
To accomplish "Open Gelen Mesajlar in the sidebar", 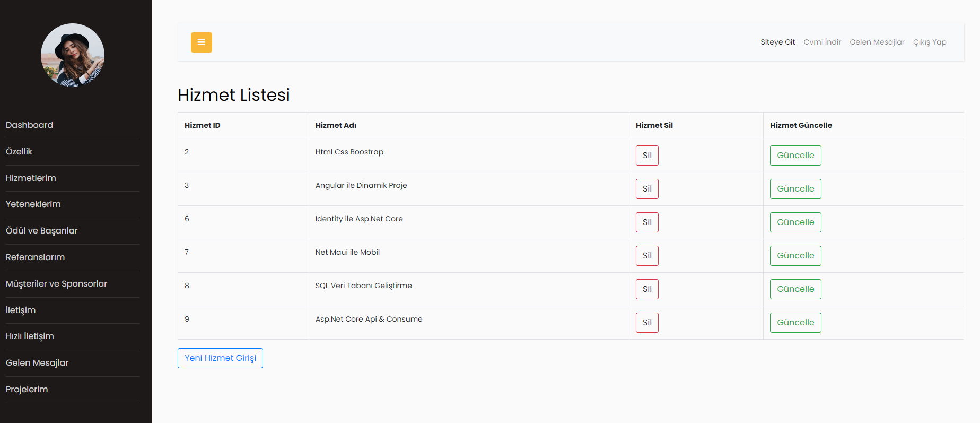I will tap(37, 363).
